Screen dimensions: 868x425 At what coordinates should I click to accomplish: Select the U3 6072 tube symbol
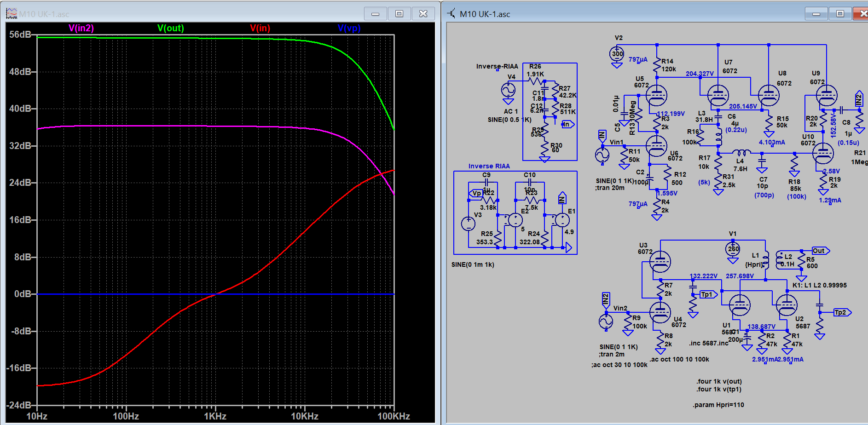point(660,262)
